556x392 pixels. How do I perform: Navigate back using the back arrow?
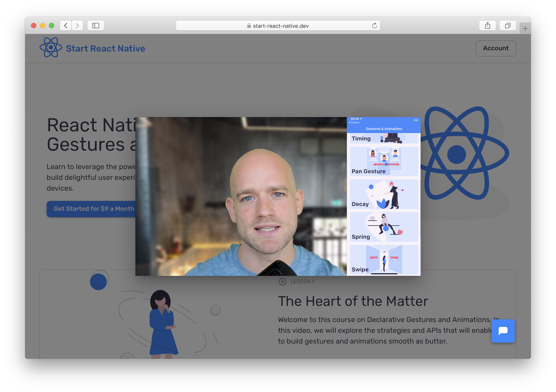65,25
